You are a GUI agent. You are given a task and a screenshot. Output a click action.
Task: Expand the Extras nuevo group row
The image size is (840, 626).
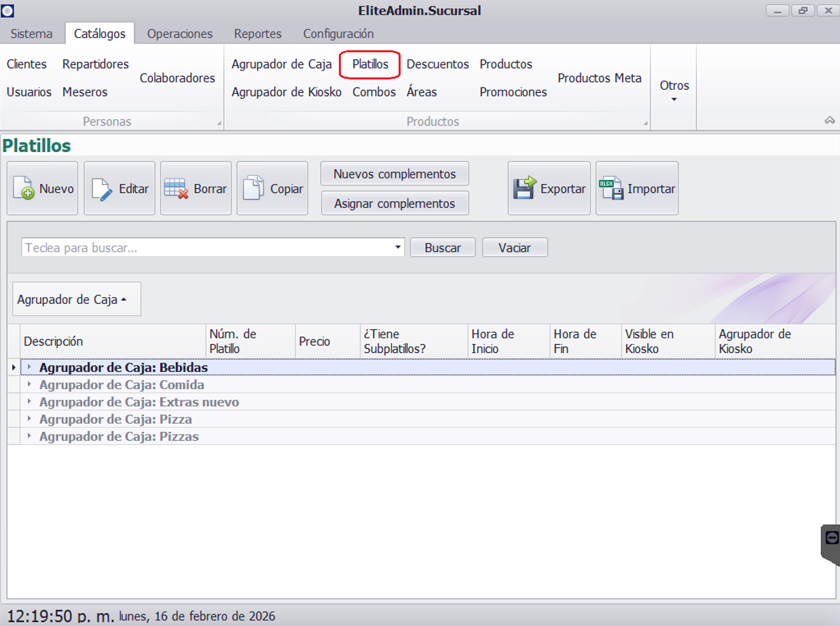(29, 402)
